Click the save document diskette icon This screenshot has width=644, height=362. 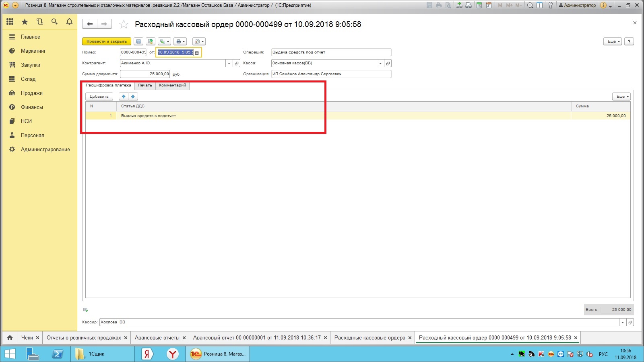pyautogui.click(x=138, y=41)
